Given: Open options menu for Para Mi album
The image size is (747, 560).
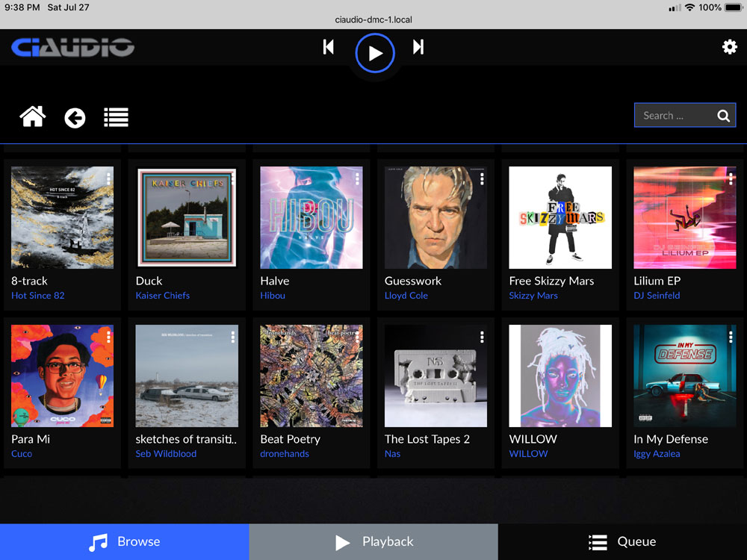Looking at the screenshot, I should tap(108, 337).
